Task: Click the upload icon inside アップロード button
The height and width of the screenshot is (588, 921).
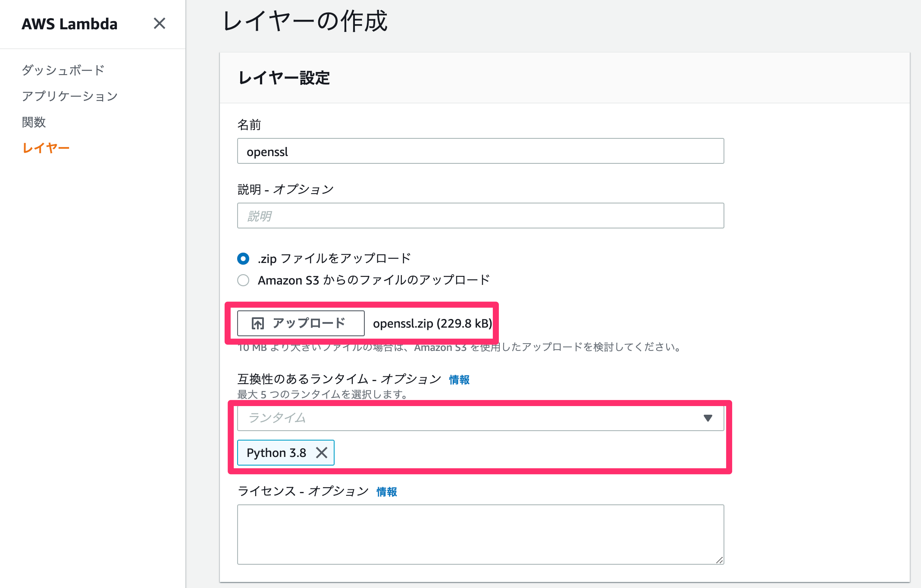Action: point(257,323)
